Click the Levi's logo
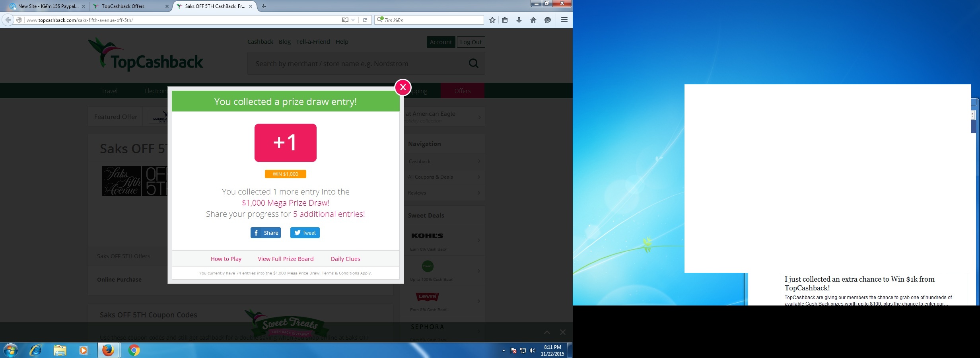 point(428,297)
